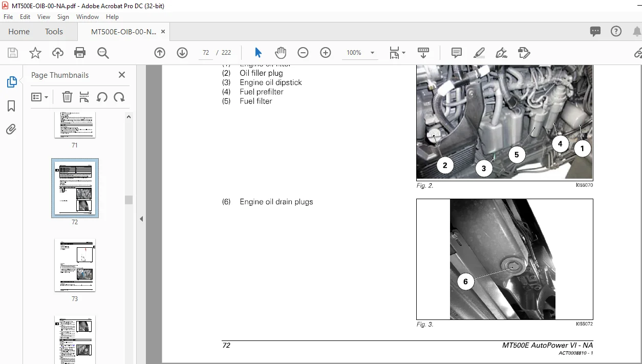This screenshot has height=364, width=642.
Task: Zoom out with minus icon
Action: 303,53
